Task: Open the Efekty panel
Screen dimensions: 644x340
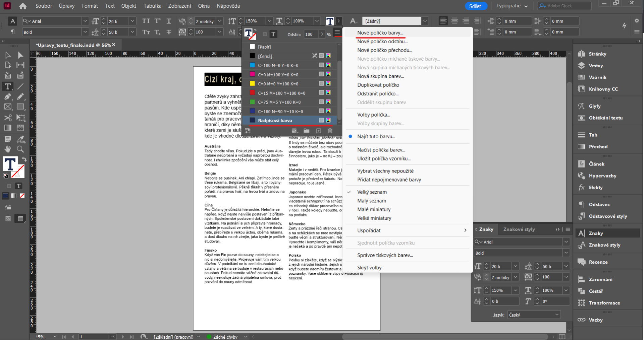Action: point(596,188)
